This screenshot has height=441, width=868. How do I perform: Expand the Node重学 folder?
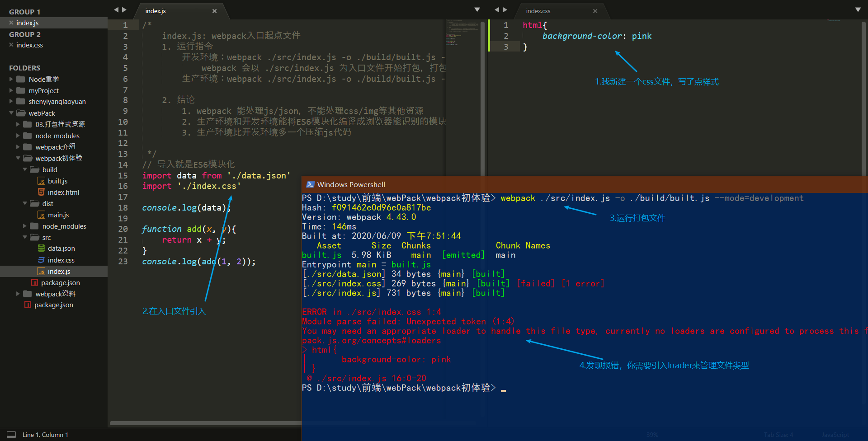pos(11,79)
